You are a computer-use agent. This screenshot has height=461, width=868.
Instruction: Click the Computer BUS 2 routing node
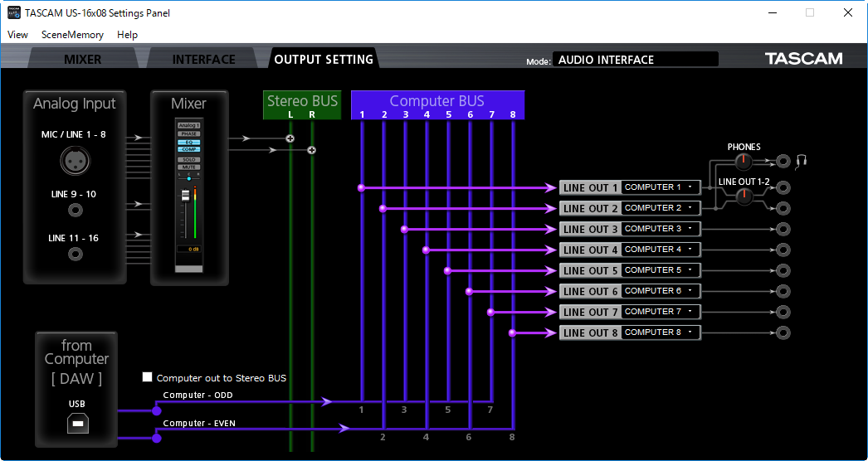coord(383,209)
